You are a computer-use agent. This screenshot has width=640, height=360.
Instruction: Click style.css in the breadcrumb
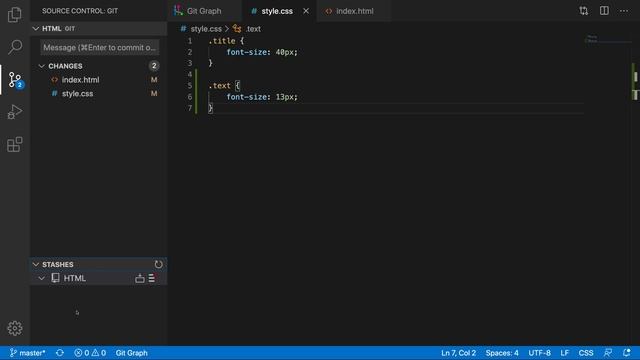206,29
